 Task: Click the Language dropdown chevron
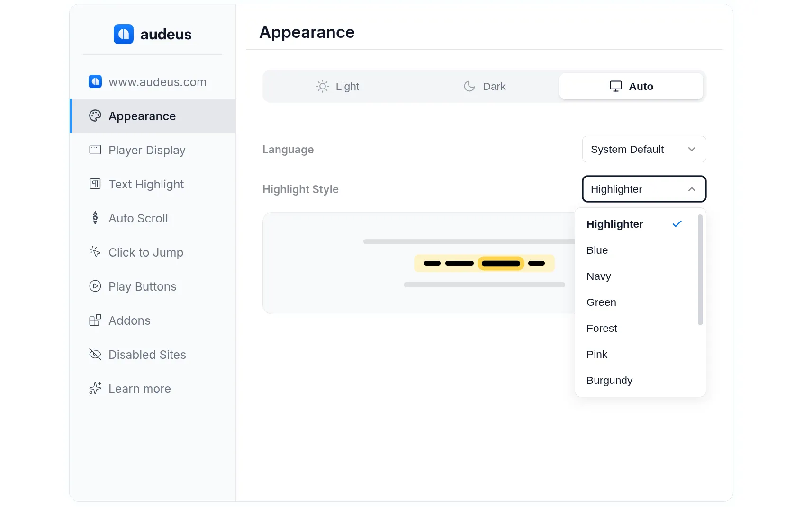pos(692,149)
